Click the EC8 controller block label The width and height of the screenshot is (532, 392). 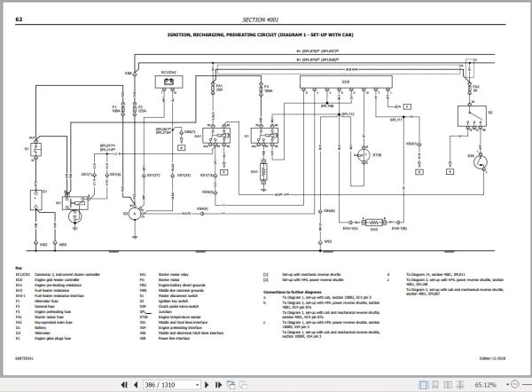[346, 82]
